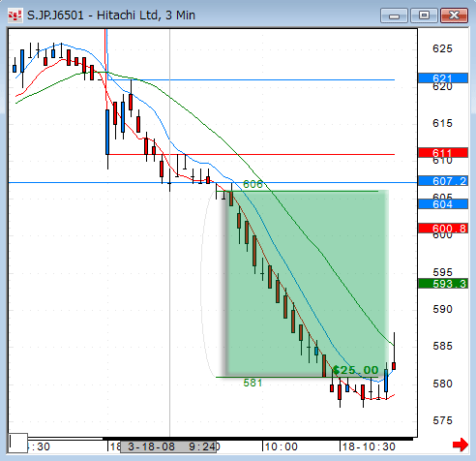Click the red arrow at bottom right

click(461, 445)
